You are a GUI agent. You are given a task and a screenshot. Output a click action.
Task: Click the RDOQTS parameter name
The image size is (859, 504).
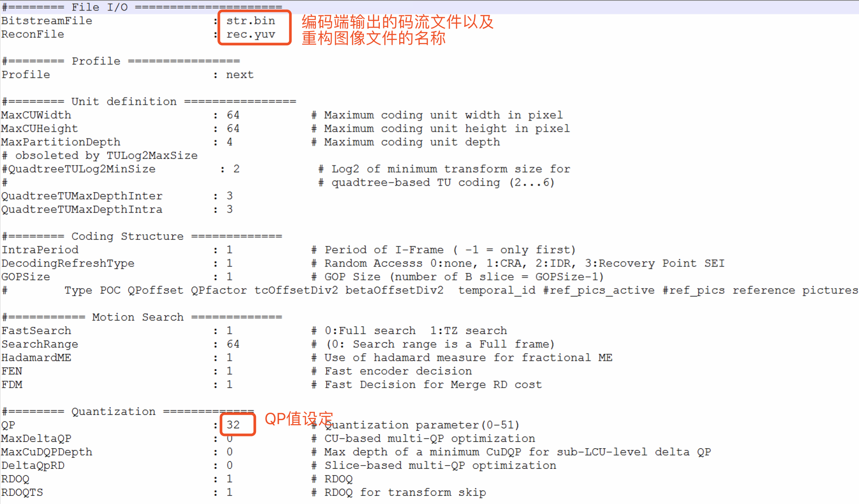pyautogui.click(x=22, y=492)
